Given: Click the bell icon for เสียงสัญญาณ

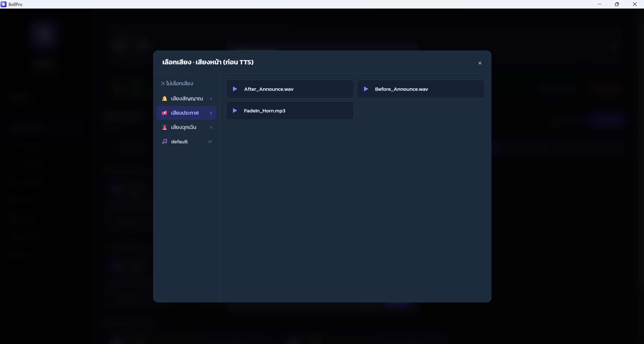Looking at the screenshot, I should point(165,99).
